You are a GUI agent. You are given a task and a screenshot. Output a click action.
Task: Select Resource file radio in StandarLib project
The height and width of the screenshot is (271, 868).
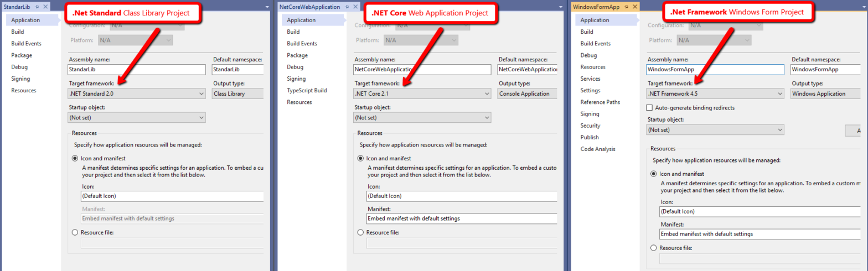(x=75, y=233)
